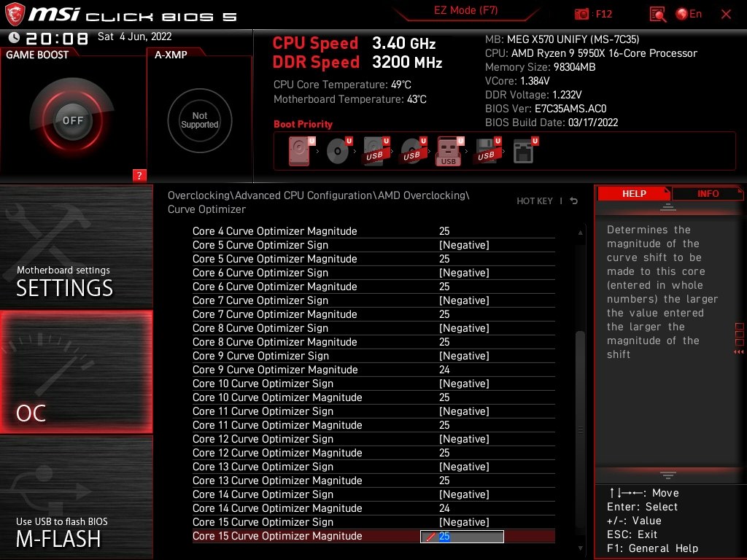Select Core 7 Curve Optimizer Magnitude row
Image resolution: width=747 pixels, height=560 pixels.
(x=373, y=314)
